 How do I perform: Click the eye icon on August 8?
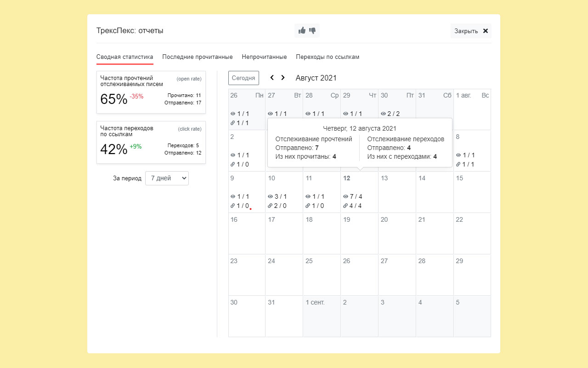click(x=458, y=155)
